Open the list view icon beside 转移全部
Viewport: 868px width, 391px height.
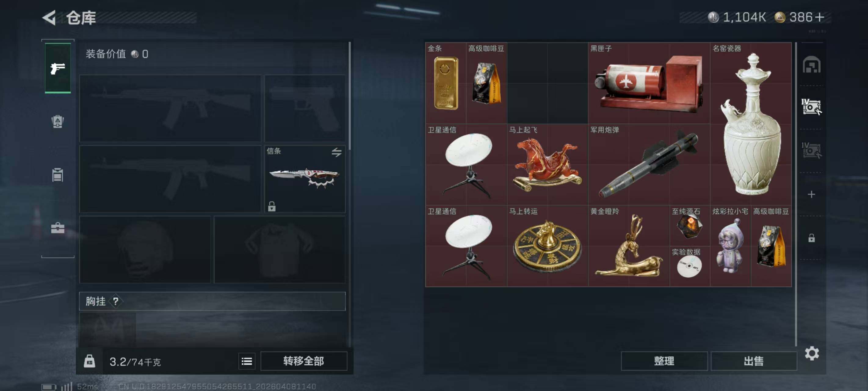247,361
